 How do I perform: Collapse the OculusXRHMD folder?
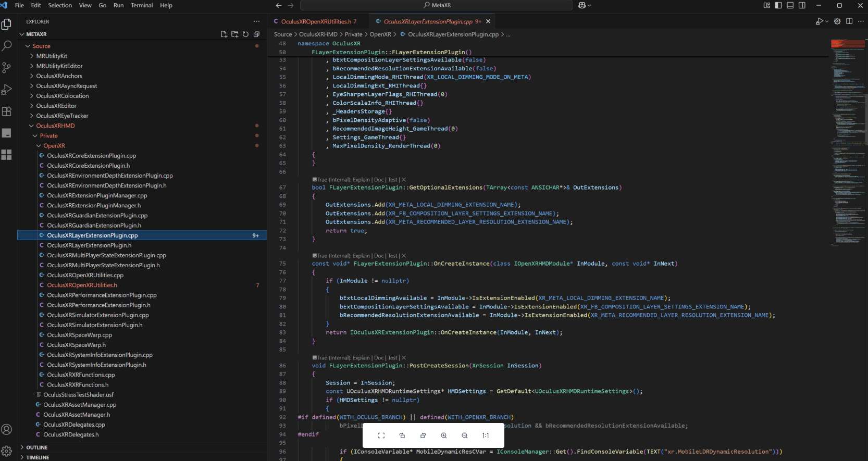[x=55, y=126]
